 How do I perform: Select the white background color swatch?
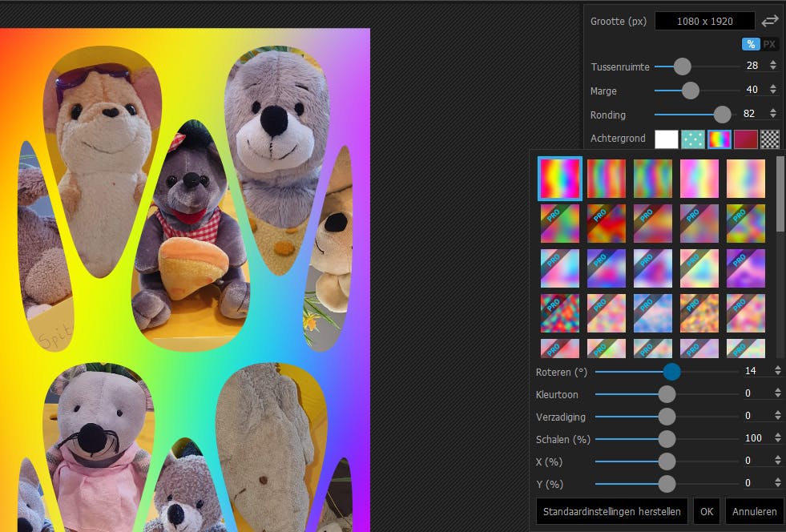[x=667, y=139]
